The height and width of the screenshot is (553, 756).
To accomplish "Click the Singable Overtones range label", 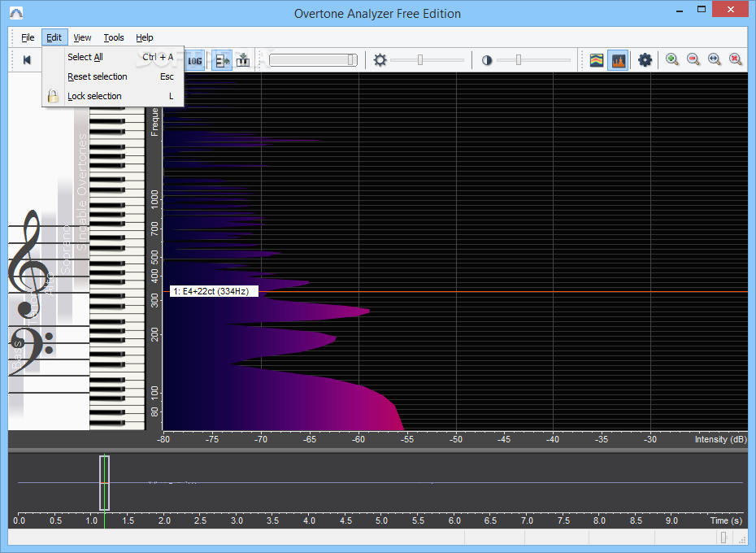I will (82, 192).
